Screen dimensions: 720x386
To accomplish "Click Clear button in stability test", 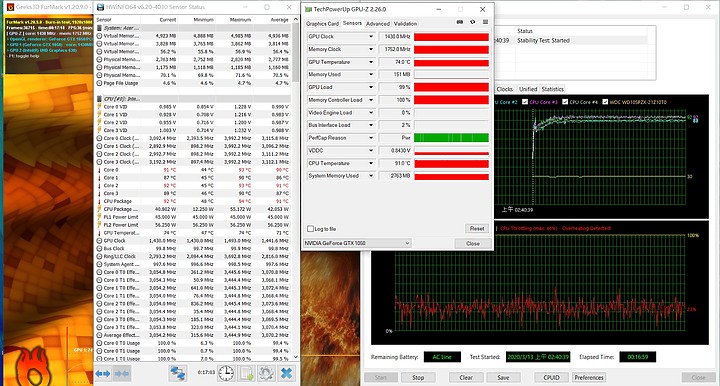I will (x=466, y=377).
